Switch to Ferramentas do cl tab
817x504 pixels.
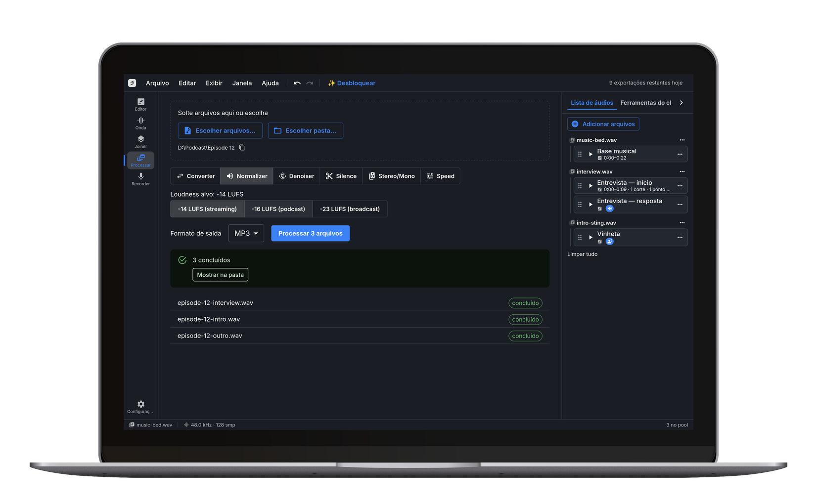tap(645, 103)
